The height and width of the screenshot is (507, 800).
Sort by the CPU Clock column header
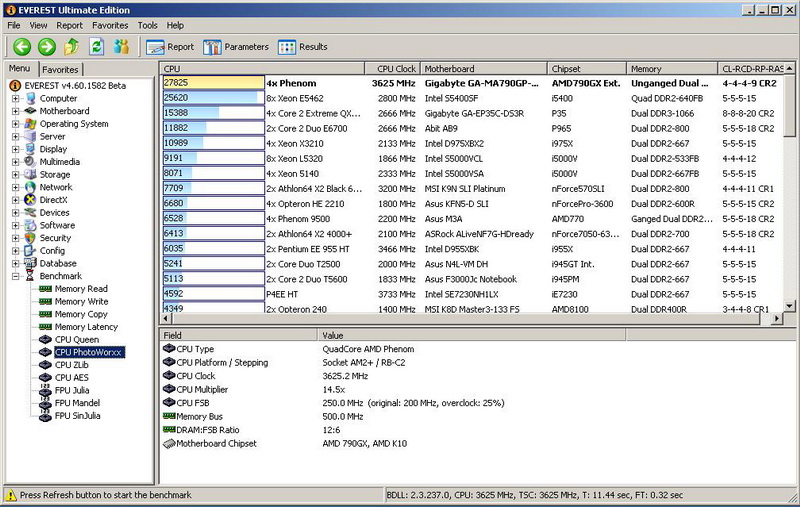point(392,68)
